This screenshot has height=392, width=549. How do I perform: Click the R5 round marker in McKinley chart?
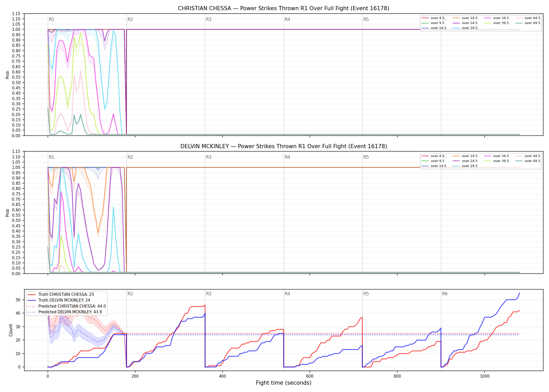pyautogui.click(x=366, y=157)
